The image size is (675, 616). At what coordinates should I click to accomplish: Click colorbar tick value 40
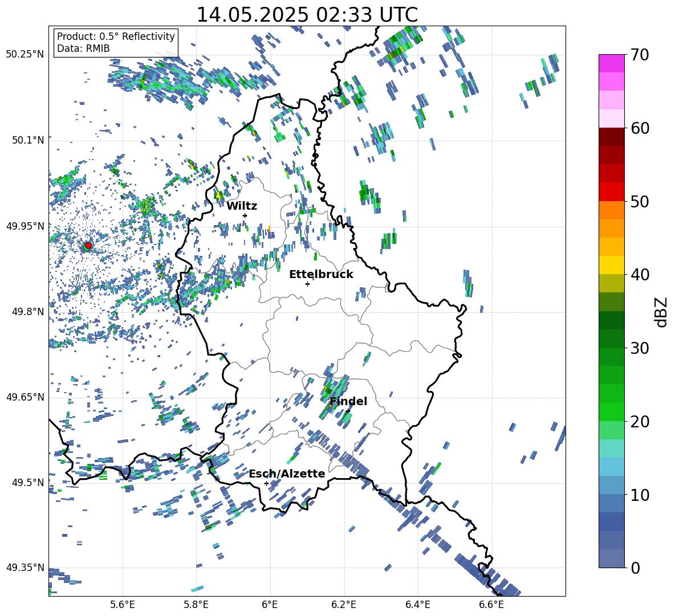pyautogui.click(x=640, y=275)
